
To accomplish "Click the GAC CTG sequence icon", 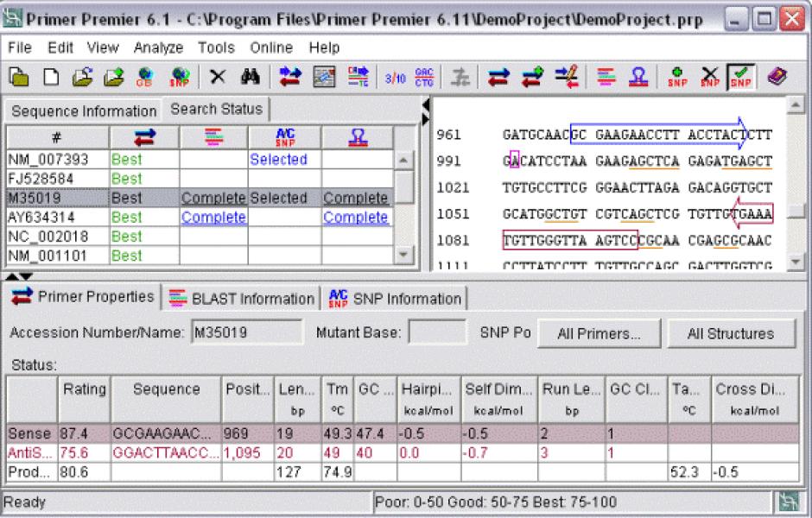I will [x=424, y=78].
